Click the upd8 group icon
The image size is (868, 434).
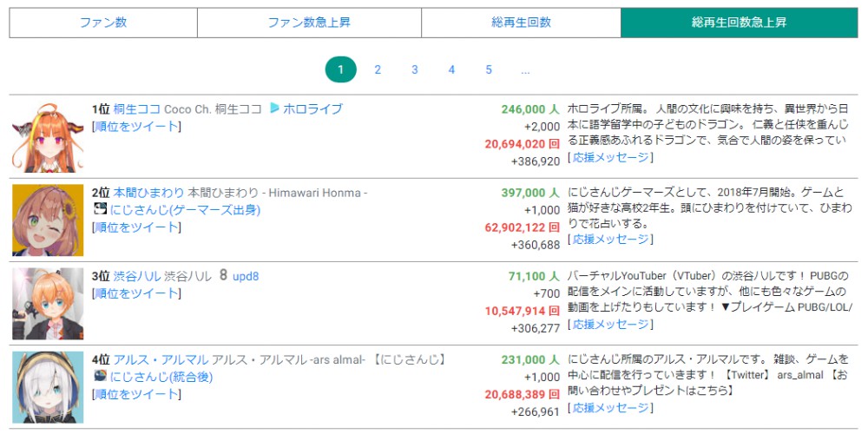pos(223,275)
